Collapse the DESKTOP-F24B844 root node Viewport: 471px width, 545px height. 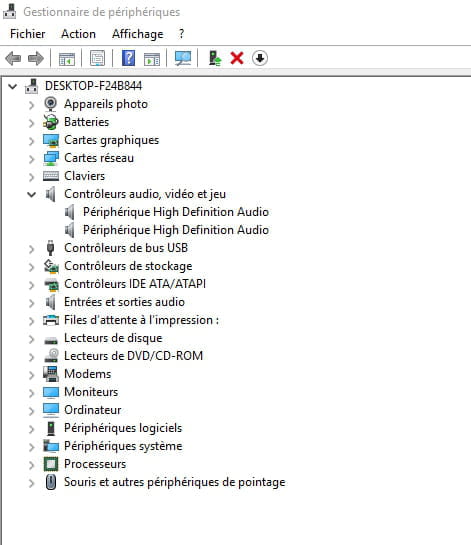click(x=13, y=86)
